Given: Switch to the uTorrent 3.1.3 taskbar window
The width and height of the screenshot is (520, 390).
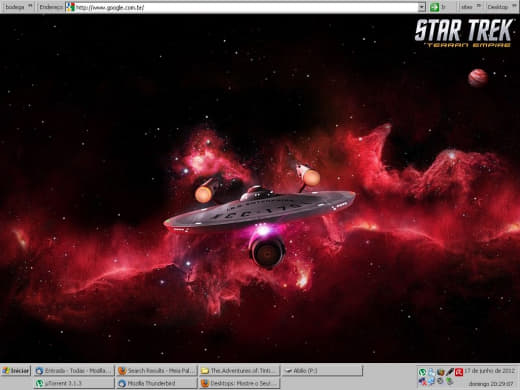Looking at the screenshot, I should [73, 383].
